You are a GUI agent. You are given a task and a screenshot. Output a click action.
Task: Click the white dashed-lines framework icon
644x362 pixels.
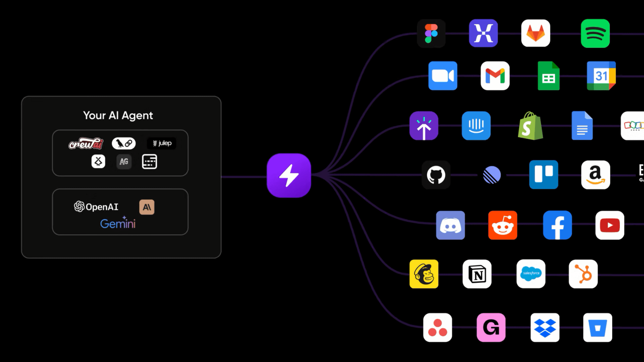tap(149, 162)
